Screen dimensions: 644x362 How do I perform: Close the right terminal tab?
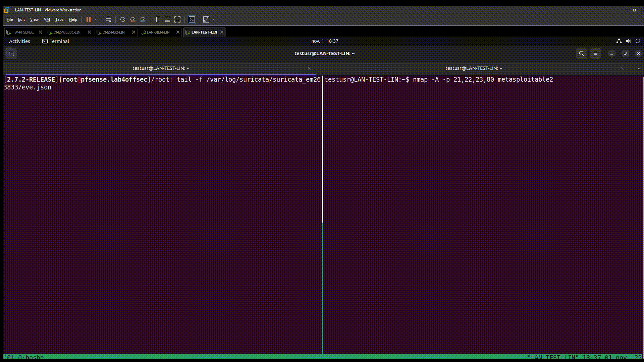click(x=622, y=68)
